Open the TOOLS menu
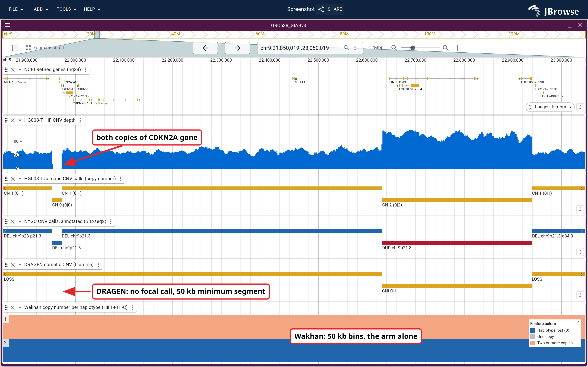Screen dimensions: 588x367 pyautogui.click(x=67, y=9)
